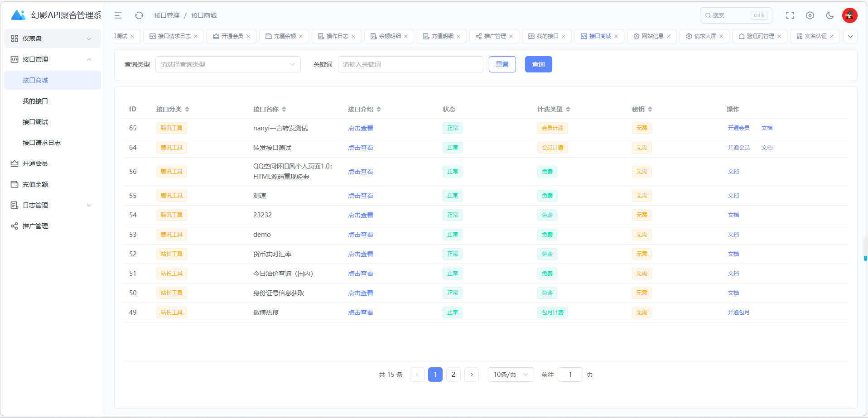
Task: Close the 接口商城 tab
Action: [x=616, y=36]
